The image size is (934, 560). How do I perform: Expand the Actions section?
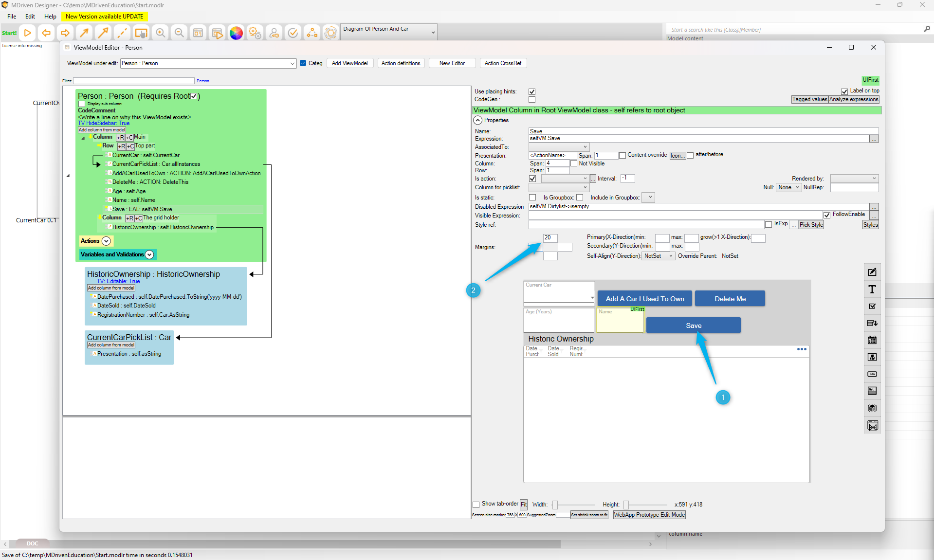point(106,241)
